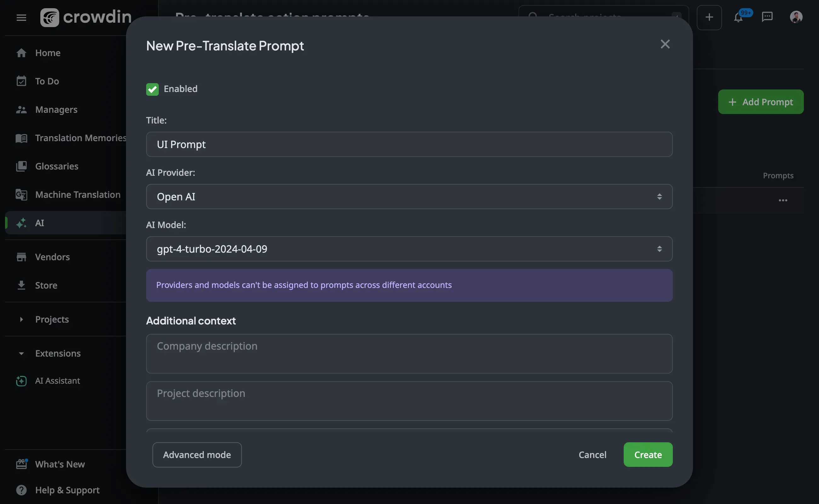Click the Cancel button

592,455
